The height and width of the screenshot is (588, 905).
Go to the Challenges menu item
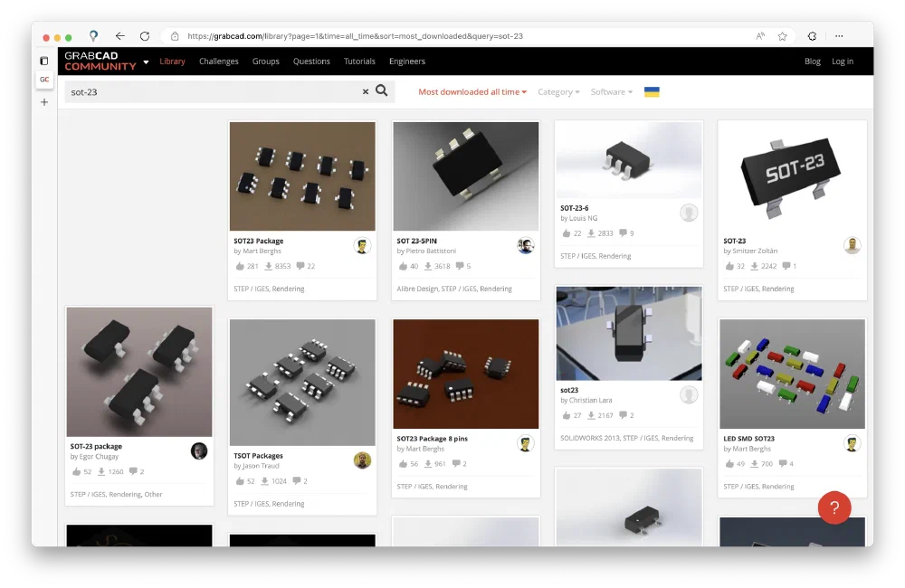219,62
